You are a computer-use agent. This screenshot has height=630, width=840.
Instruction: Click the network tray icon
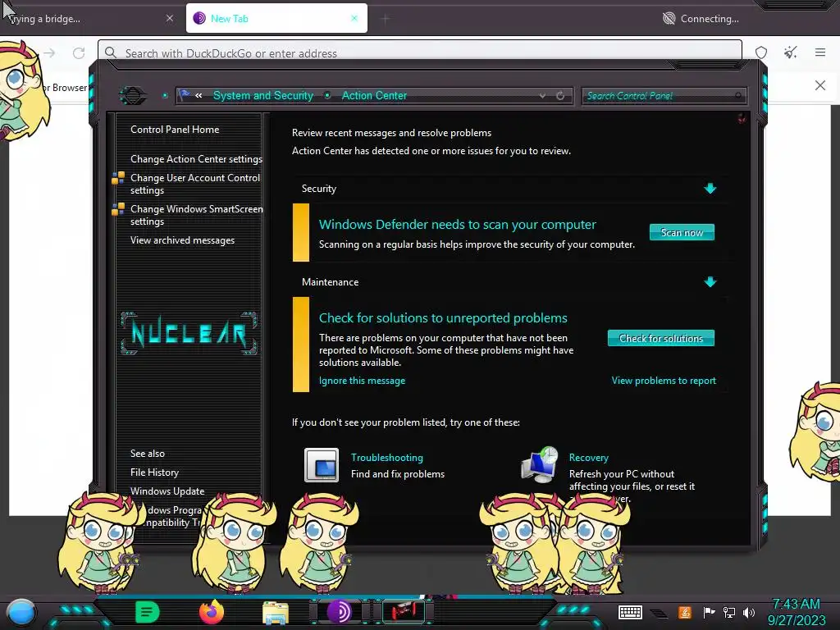[729, 612]
